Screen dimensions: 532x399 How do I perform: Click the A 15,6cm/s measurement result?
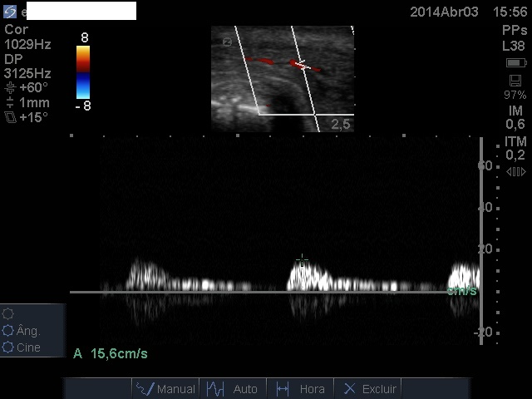click(x=111, y=353)
